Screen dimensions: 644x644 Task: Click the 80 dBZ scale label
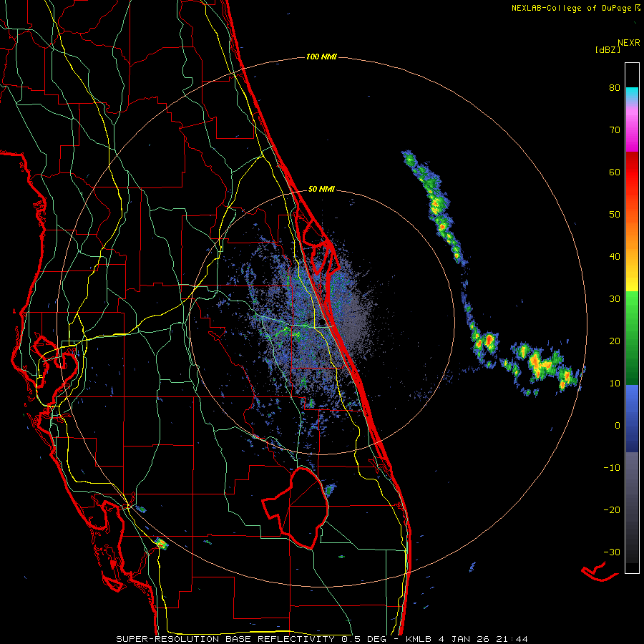(615, 87)
